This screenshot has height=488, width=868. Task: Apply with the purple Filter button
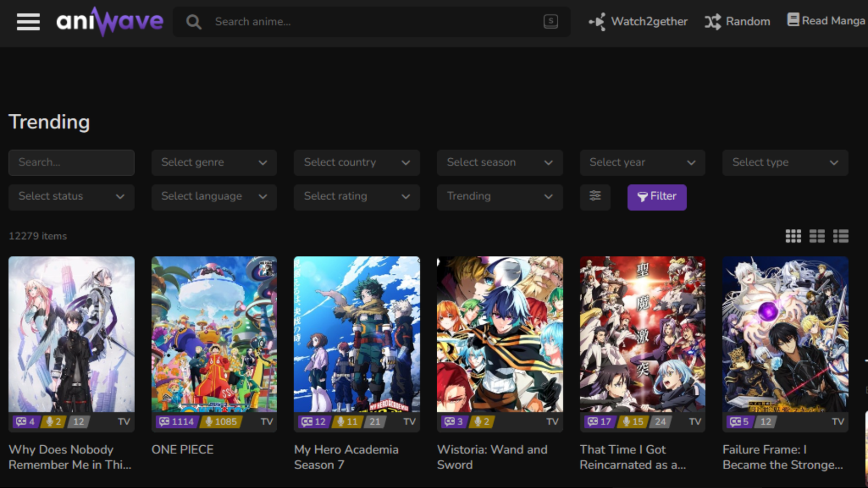click(x=657, y=197)
